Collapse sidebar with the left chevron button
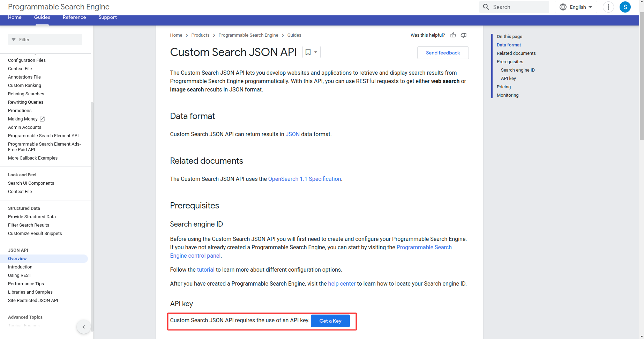 (83, 327)
